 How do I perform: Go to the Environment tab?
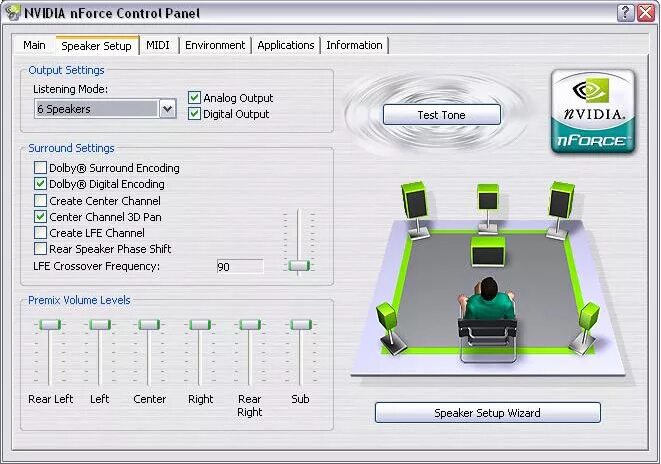tap(215, 45)
